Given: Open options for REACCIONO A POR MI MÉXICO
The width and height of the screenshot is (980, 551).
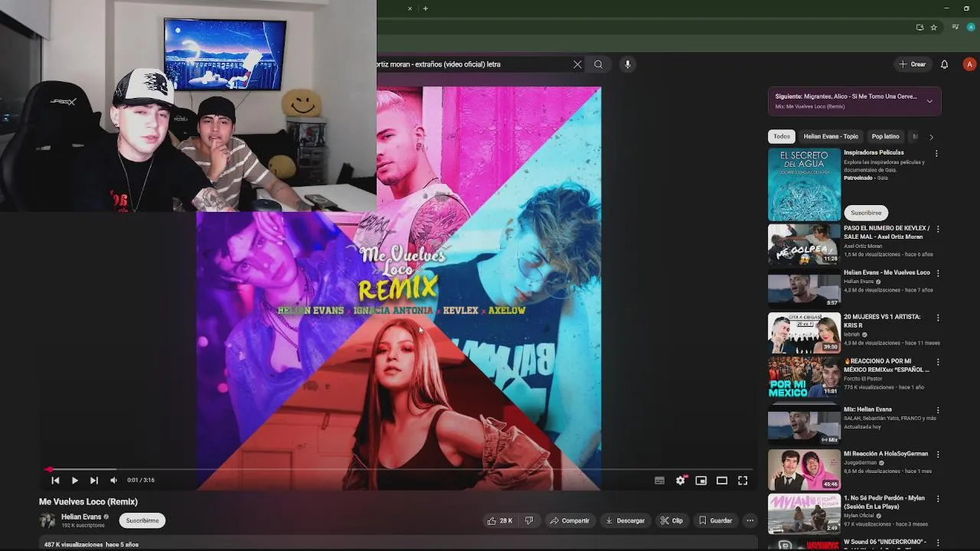Looking at the screenshot, I should (x=938, y=362).
